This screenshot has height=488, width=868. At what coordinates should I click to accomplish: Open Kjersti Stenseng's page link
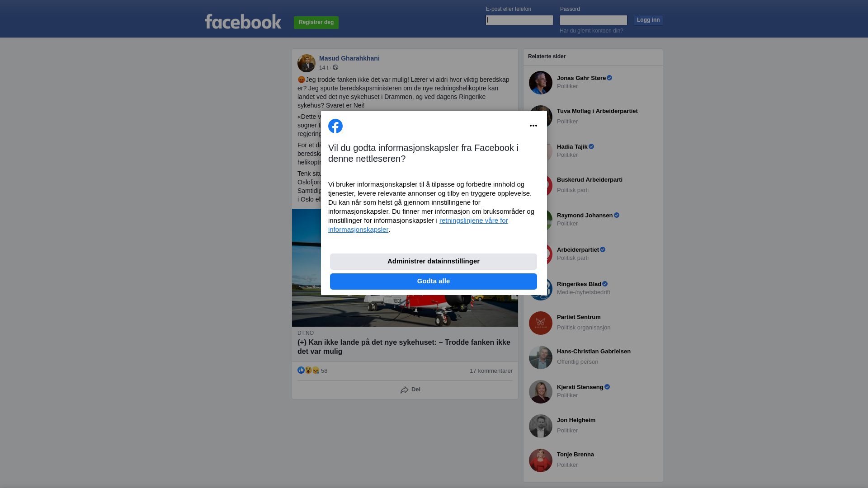point(580,387)
